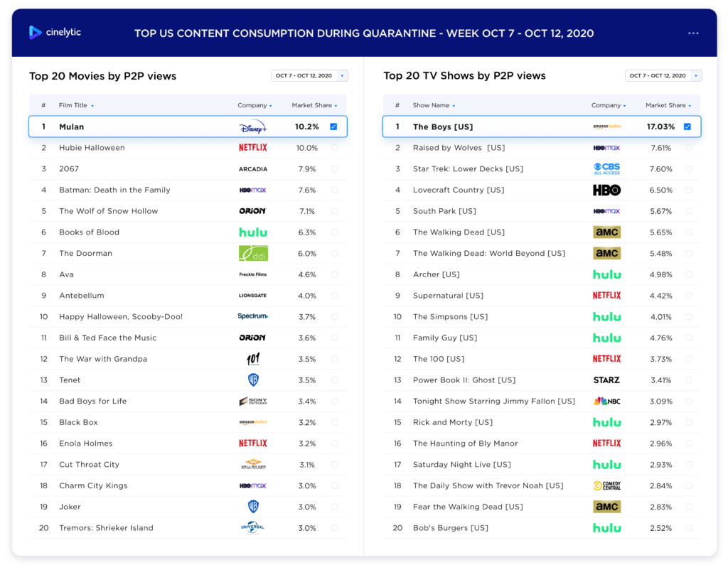The width and height of the screenshot is (728, 565).
Task: Click the Orion logo for The Wolf of Snow Hollow
Action: (253, 211)
